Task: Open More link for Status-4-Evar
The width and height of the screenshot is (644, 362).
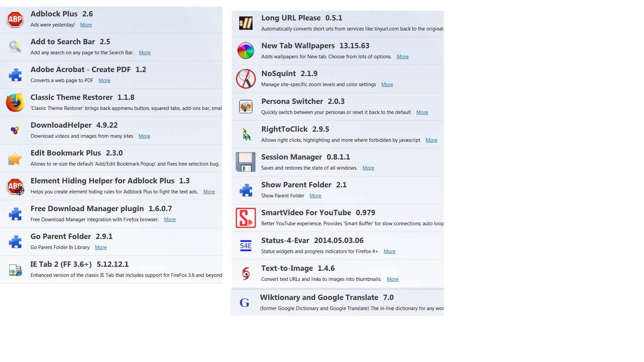Action: pos(389,251)
